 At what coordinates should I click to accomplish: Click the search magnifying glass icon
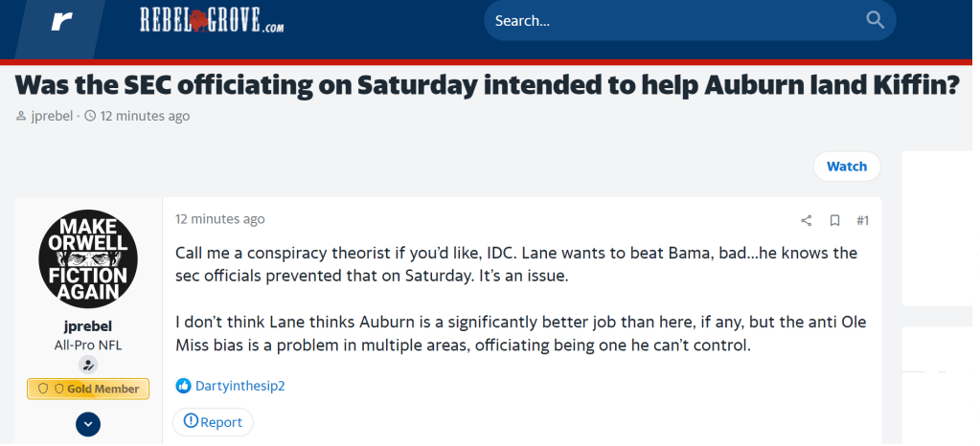(x=875, y=20)
